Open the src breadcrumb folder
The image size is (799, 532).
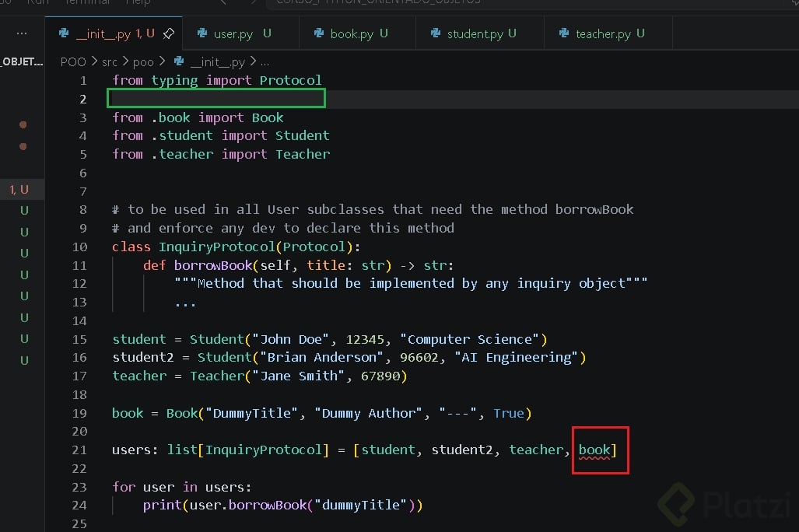[109, 62]
